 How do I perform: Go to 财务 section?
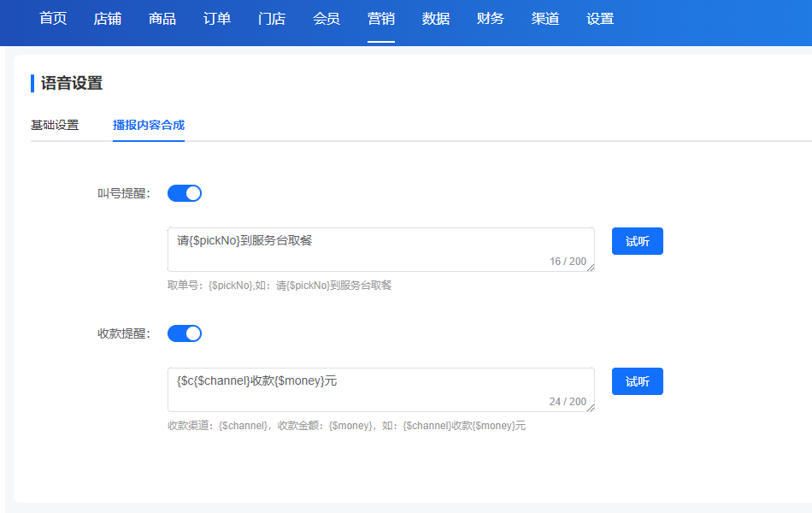pyautogui.click(x=491, y=19)
